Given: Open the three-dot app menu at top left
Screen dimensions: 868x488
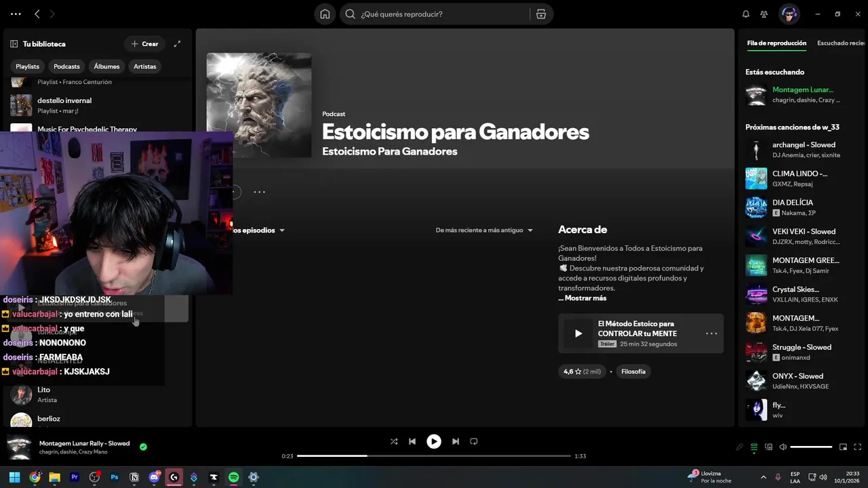Looking at the screenshot, I should 16,14.
